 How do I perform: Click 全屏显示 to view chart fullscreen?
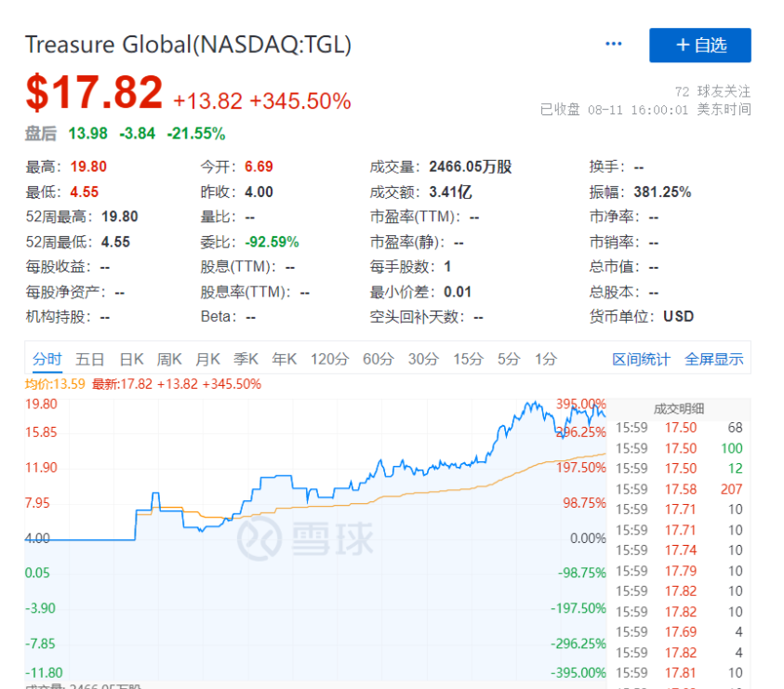coord(714,359)
